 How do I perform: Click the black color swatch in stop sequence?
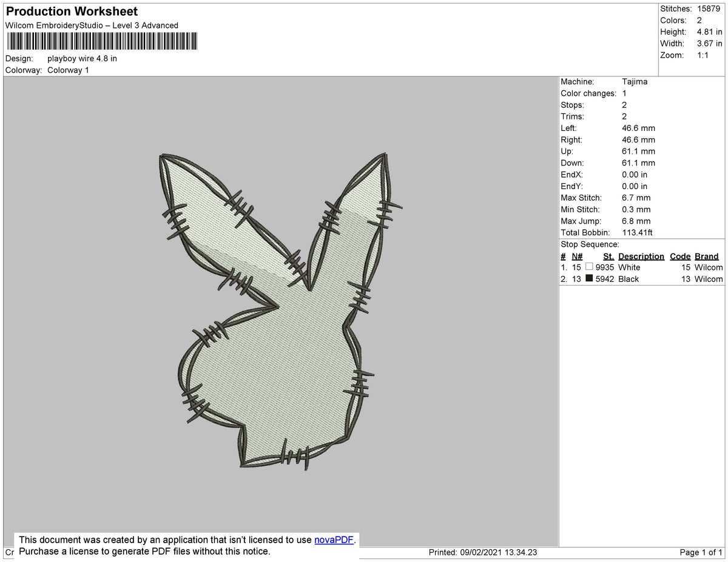click(589, 279)
